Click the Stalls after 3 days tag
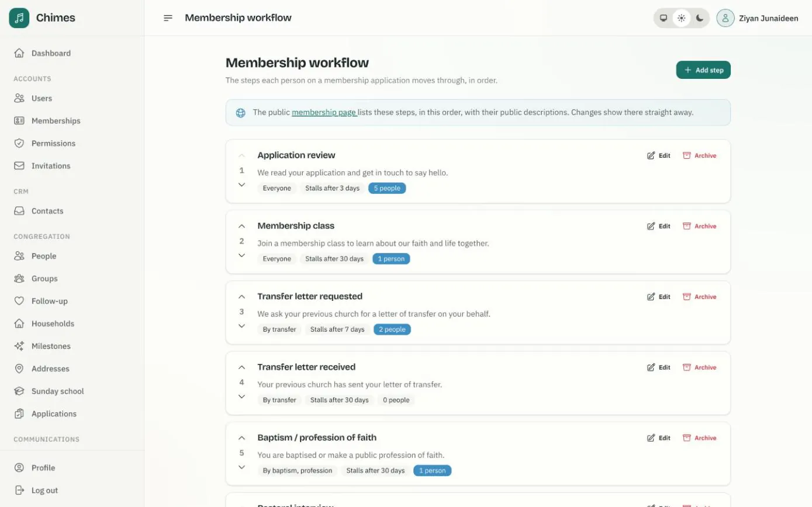 pyautogui.click(x=333, y=188)
